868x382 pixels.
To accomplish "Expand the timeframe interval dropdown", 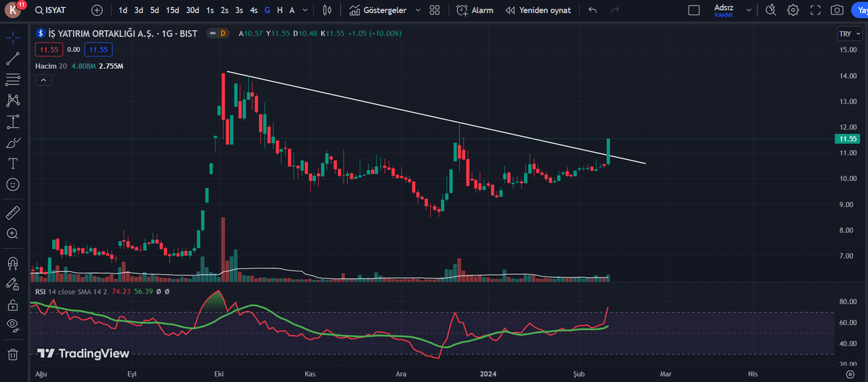I will (x=306, y=10).
